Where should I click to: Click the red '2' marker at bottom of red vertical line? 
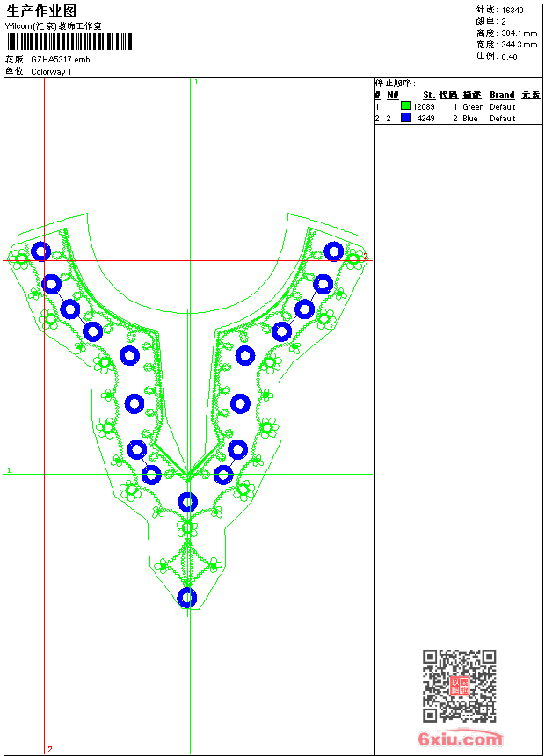(x=50, y=749)
